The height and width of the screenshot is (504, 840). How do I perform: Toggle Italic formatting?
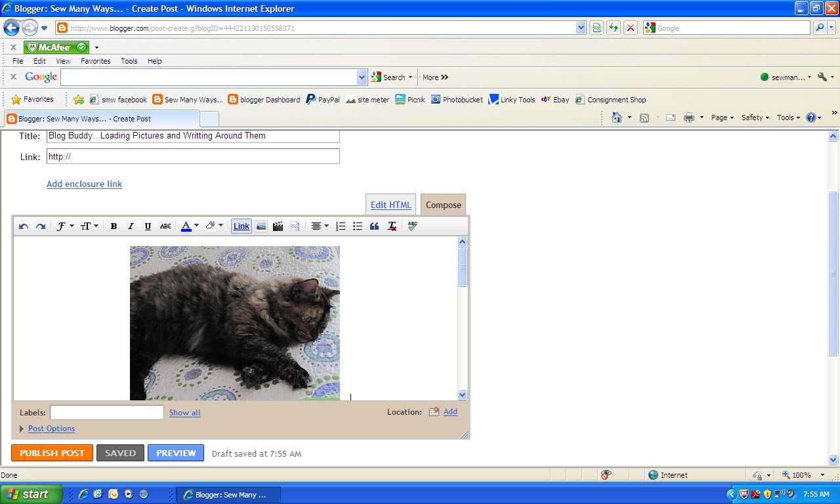[131, 226]
